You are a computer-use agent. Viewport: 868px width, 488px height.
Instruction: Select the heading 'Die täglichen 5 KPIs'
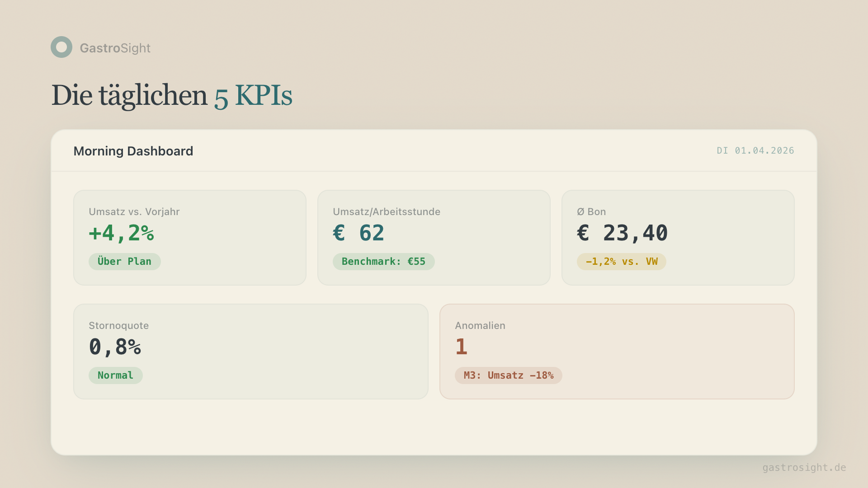point(172,95)
